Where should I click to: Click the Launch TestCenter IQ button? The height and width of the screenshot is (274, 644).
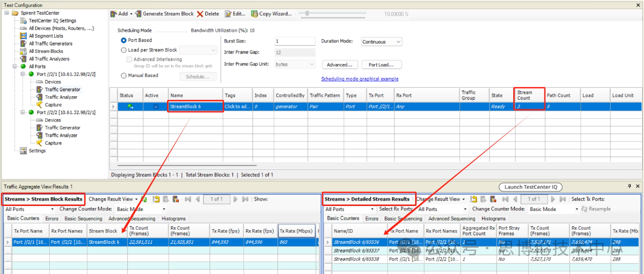point(530,187)
